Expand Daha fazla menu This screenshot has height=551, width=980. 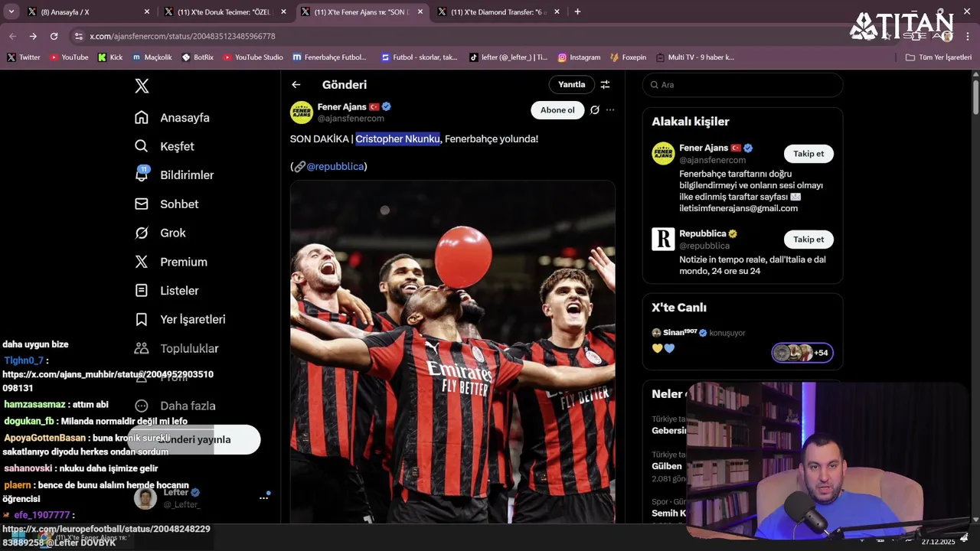[x=175, y=406]
